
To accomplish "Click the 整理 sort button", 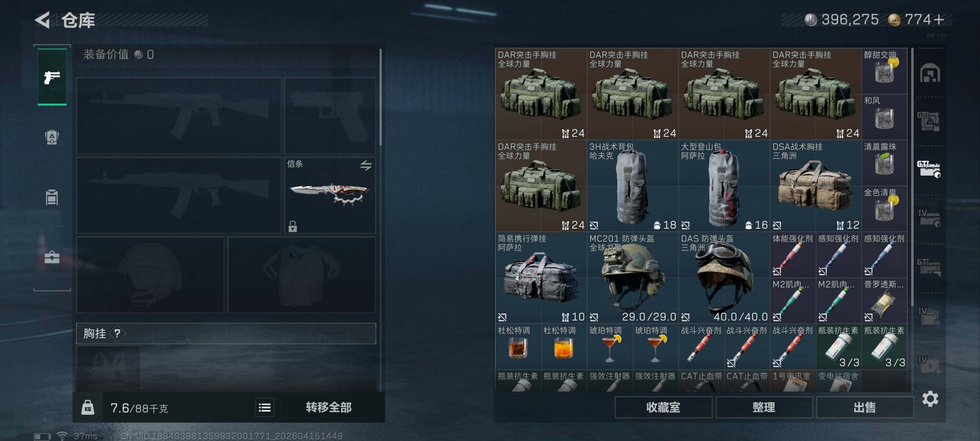I will coord(764,407).
